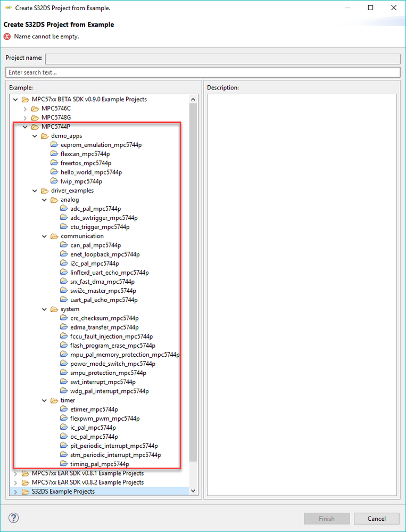Select flash_program_erase_mpc5744p example
The width and height of the screenshot is (406, 532).
tap(113, 346)
